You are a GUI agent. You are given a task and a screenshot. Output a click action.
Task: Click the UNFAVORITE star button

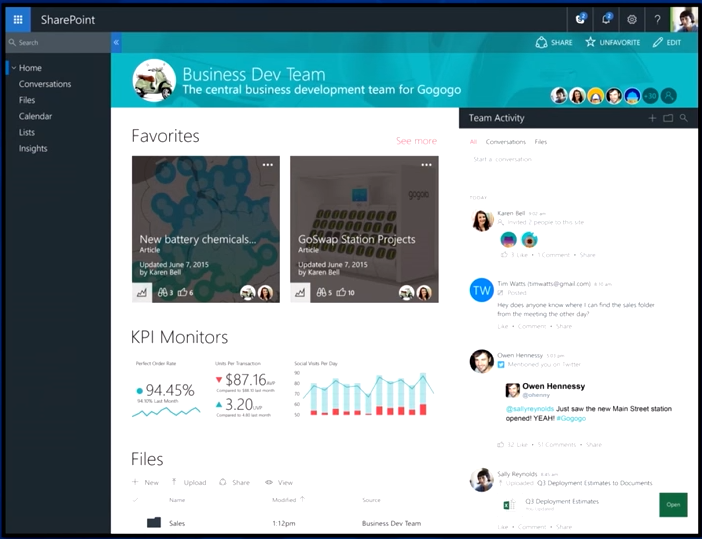coord(612,43)
